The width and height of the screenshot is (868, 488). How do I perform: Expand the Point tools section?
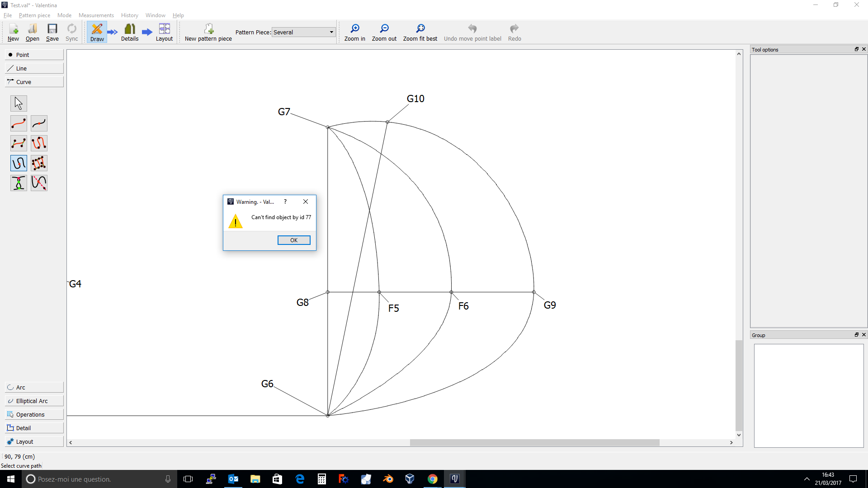[34, 55]
